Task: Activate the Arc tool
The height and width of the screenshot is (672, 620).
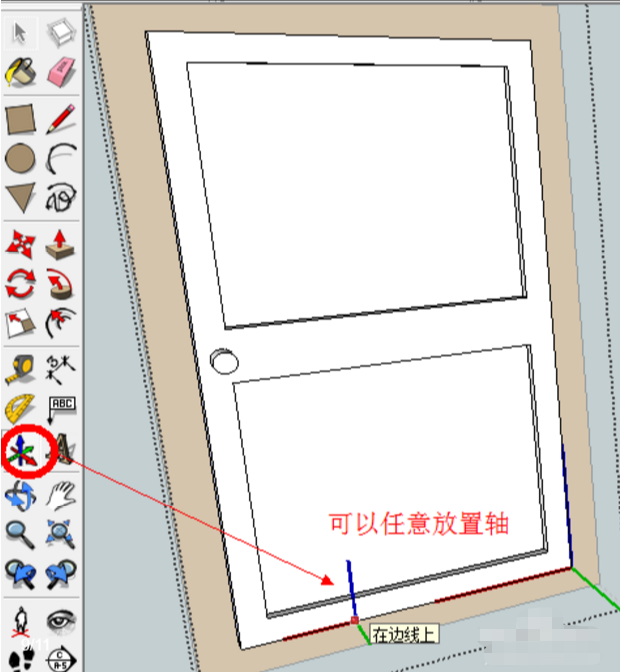Action: (60, 159)
